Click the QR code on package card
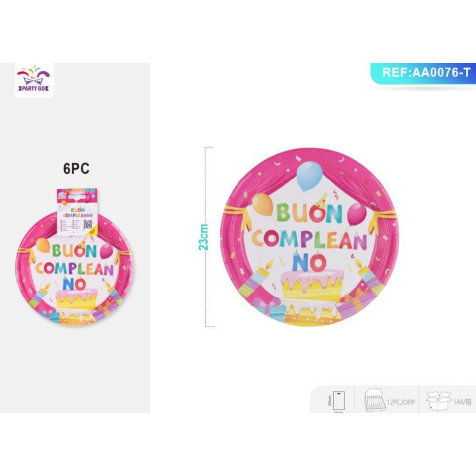The image size is (476, 476). [88, 224]
